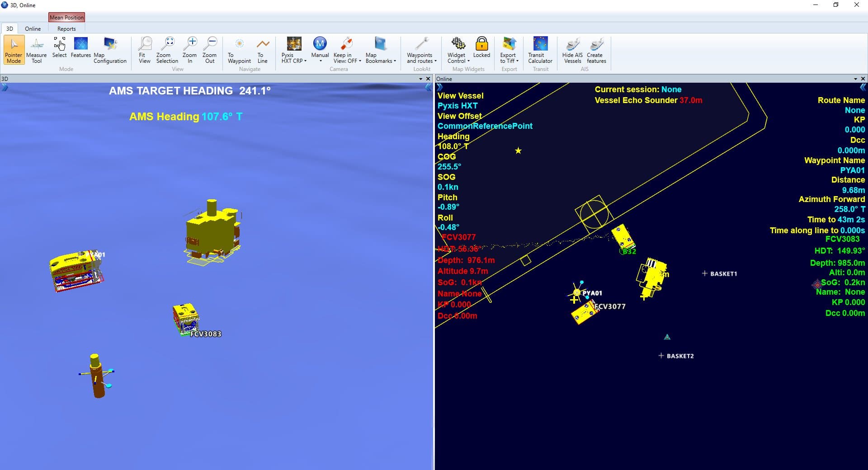Open the Transit Calculator

(540, 50)
